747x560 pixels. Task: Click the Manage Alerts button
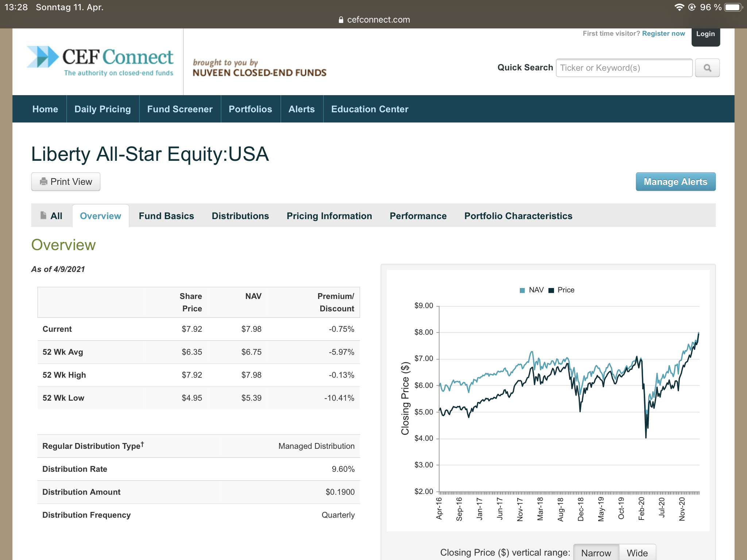coord(675,182)
